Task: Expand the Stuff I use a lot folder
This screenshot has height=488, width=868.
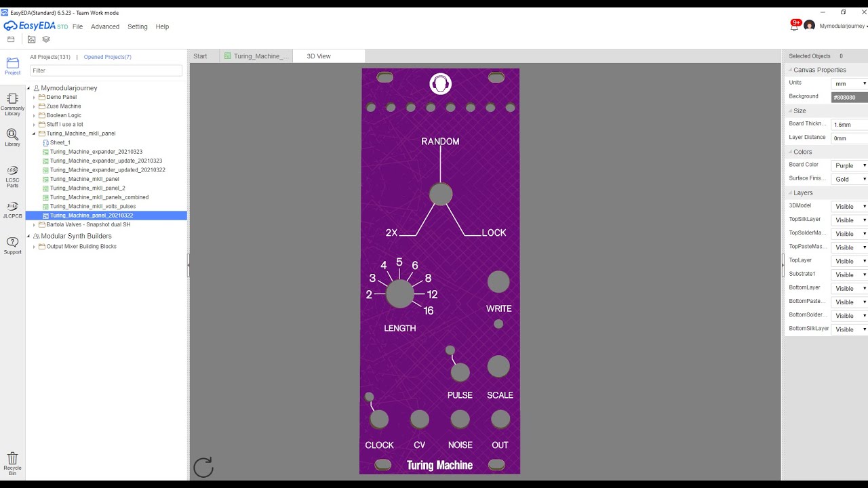Action: (34, 125)
